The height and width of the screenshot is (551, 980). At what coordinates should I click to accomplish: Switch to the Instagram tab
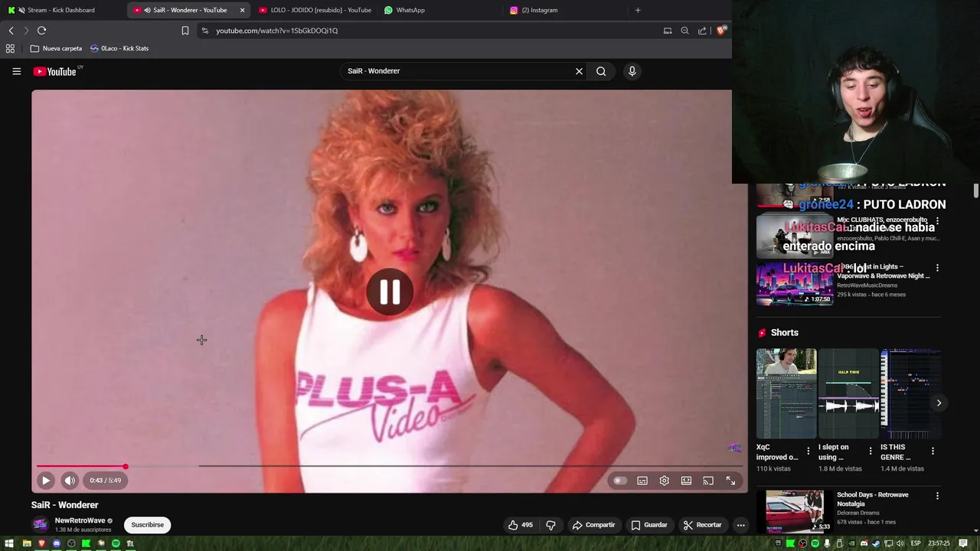pyautogui.click(x=567, y=10)
